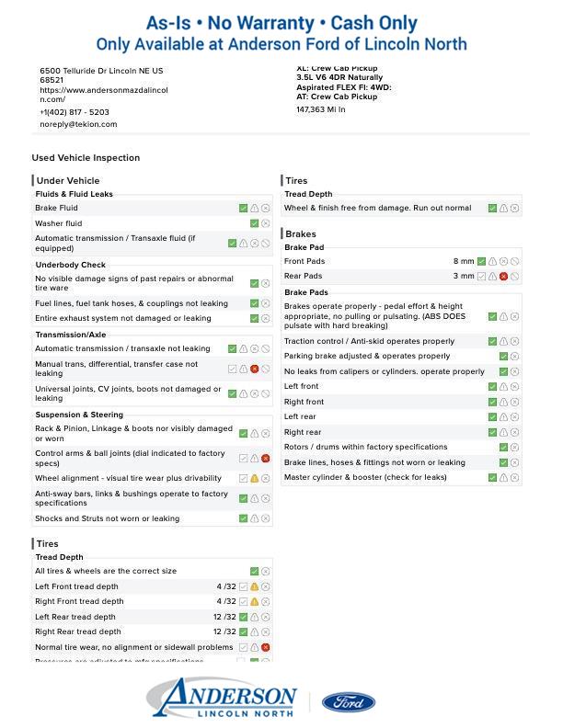The height and width of the screenshot is (728, 563).
Task: Toggle green checkbox for Left Rear tread depth
Action: tap(244, 617)
